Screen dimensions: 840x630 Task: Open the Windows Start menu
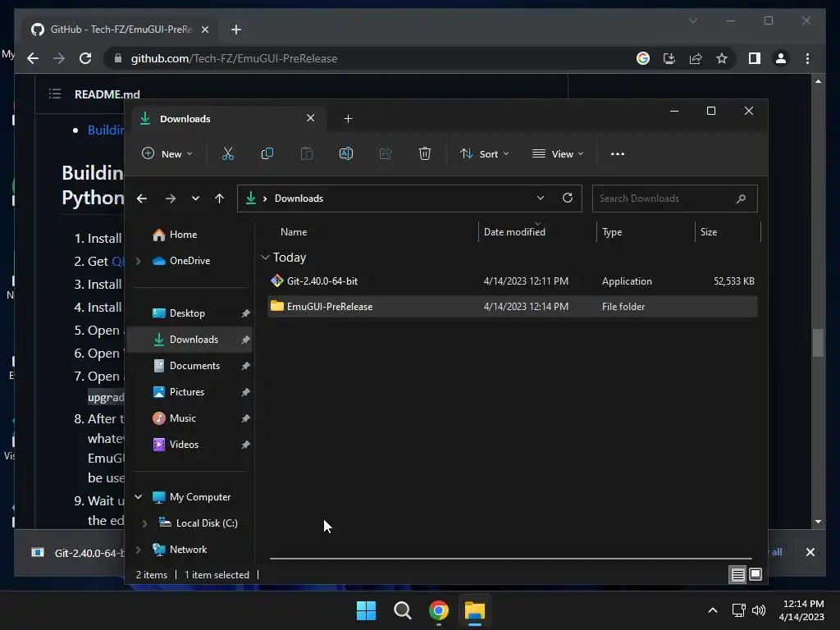point(366,610)
